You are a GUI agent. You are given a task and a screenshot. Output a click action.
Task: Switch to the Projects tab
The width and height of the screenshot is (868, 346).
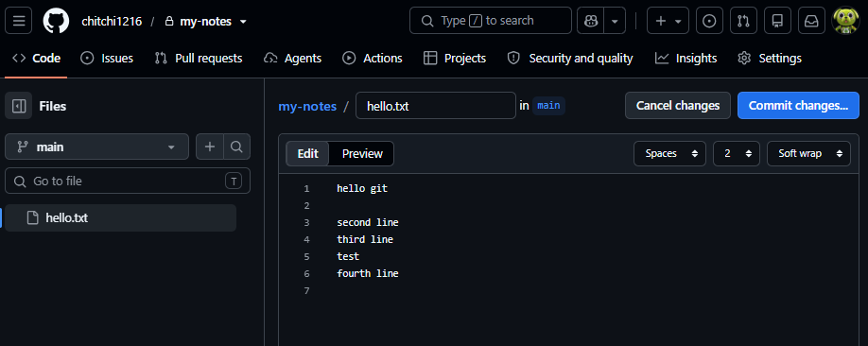click(x=455, y=58)
